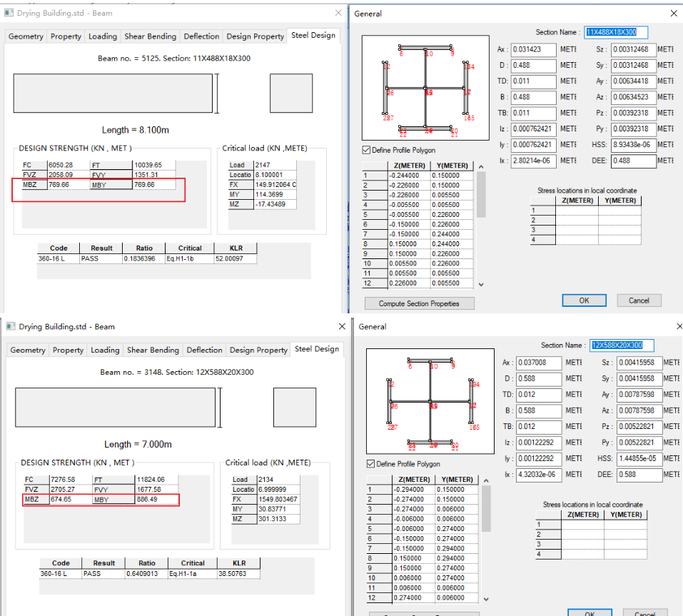This screenshot has width=683, height=616.
Task: Click the app icon in Beam 3148 dialog title bar
Action: pos(9,326)
